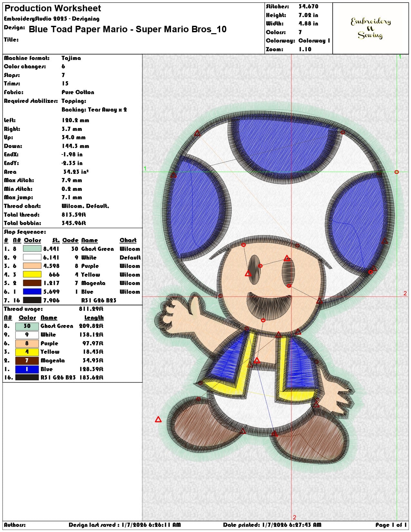Click the "Production Worksheet" heading
The image size is (411, 532).
pyautogui.click(x=53, y=8)
